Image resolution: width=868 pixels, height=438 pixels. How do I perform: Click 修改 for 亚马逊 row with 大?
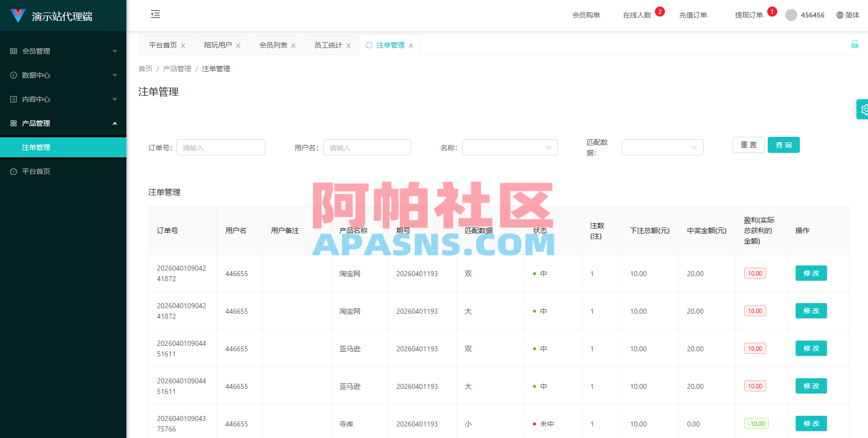[811, 386]
